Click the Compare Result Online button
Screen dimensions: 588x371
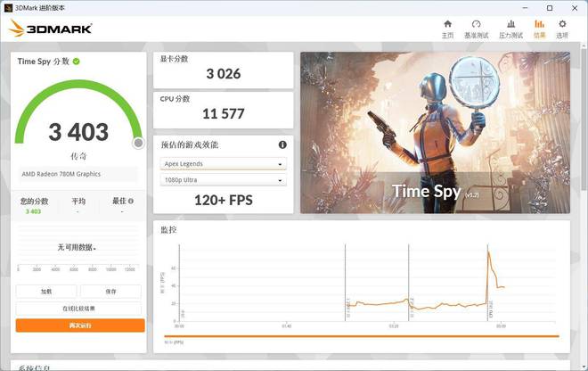point(78,309)
